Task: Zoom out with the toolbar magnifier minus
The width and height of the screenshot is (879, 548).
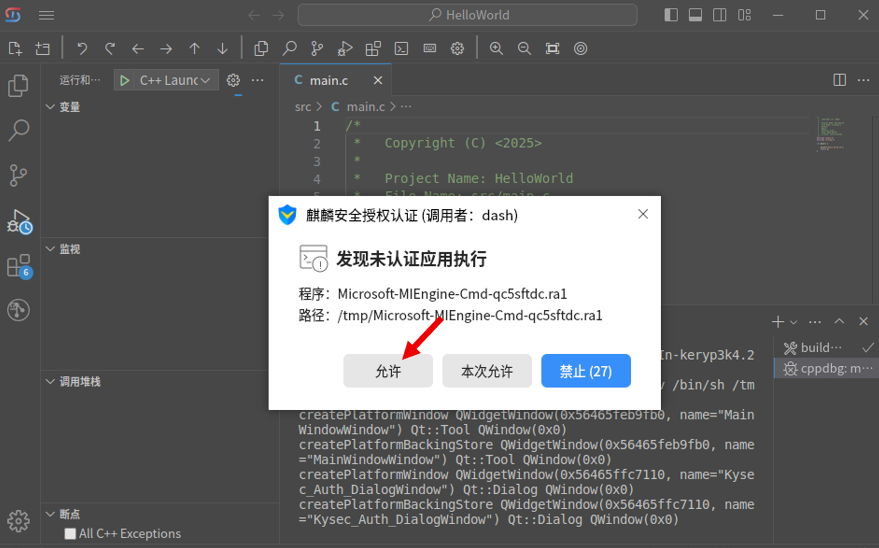Action: (x=524, y=49)
